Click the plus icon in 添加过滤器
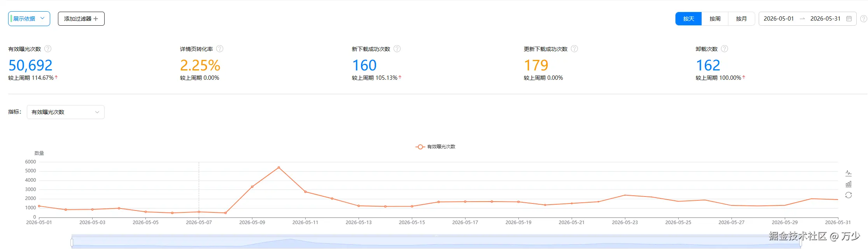Screen dimensions: 868x249 click(x=96, y=19)
